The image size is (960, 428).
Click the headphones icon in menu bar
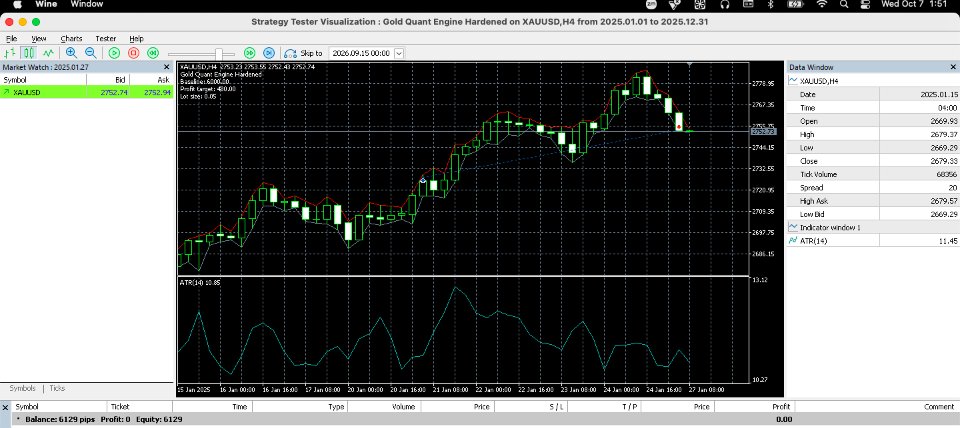tap(725, 4)
